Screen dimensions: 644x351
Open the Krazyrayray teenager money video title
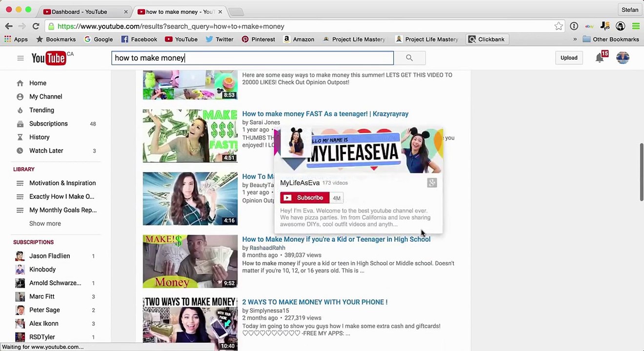[x=325, y=114]
